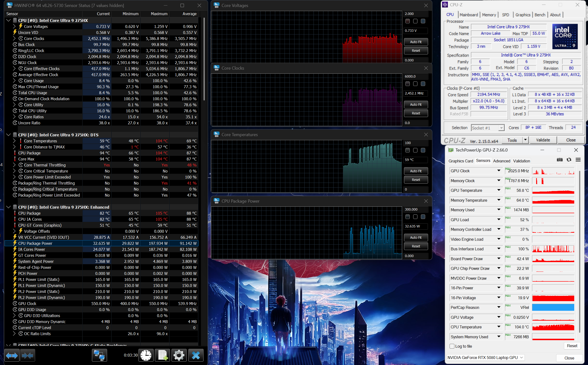Image resolution: width=588 pixels, height=365 pixels.
Task: Click the HWiNFO icon in CPU Package Power title
Action: [217, 201]
